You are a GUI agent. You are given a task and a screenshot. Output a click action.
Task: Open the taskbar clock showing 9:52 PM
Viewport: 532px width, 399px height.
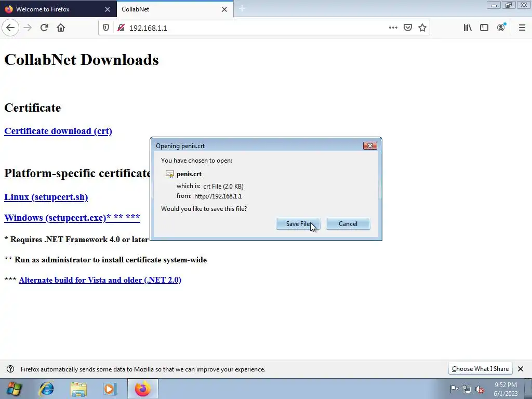[506, 389]
